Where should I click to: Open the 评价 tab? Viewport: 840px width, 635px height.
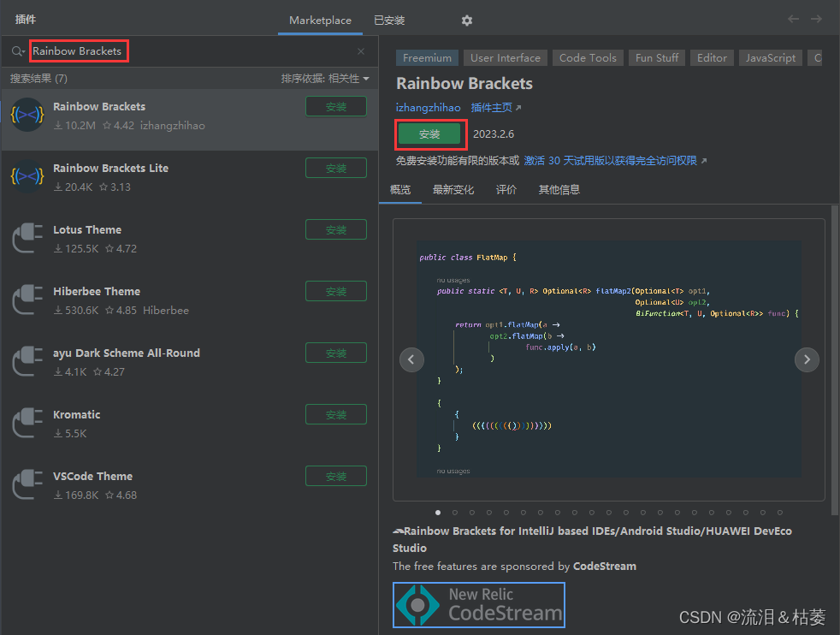[x=506, y=190]
